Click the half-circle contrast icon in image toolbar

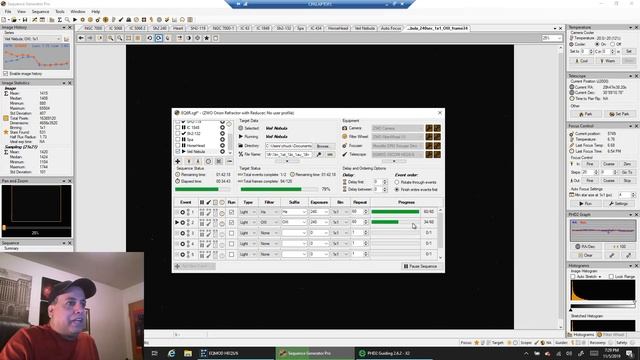[189, 38]
